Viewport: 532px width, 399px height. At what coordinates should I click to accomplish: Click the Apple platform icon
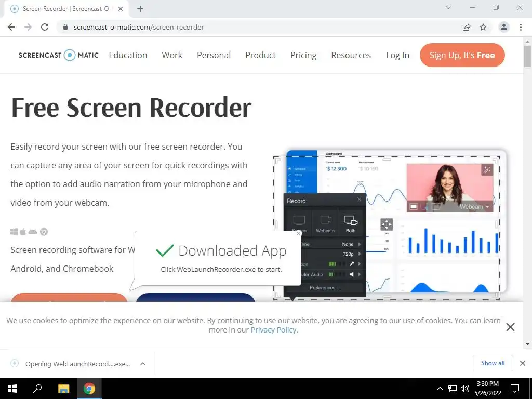point(23,232)
